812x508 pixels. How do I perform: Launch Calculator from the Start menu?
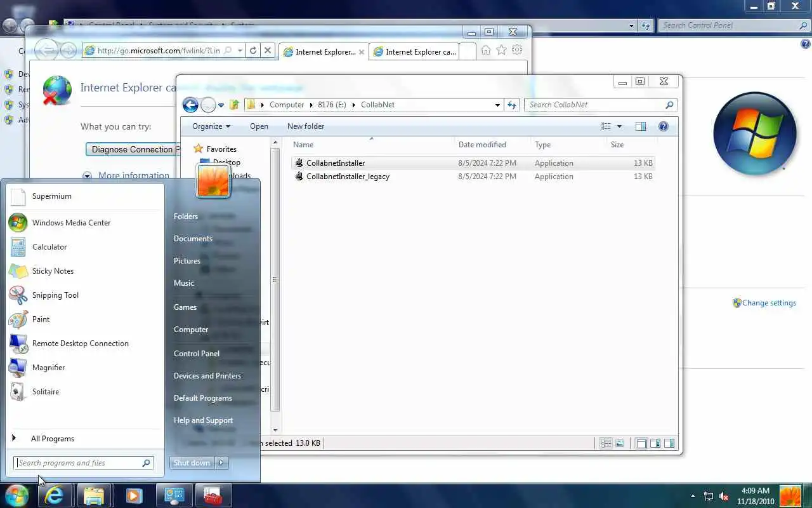click(x=85, y=247)
